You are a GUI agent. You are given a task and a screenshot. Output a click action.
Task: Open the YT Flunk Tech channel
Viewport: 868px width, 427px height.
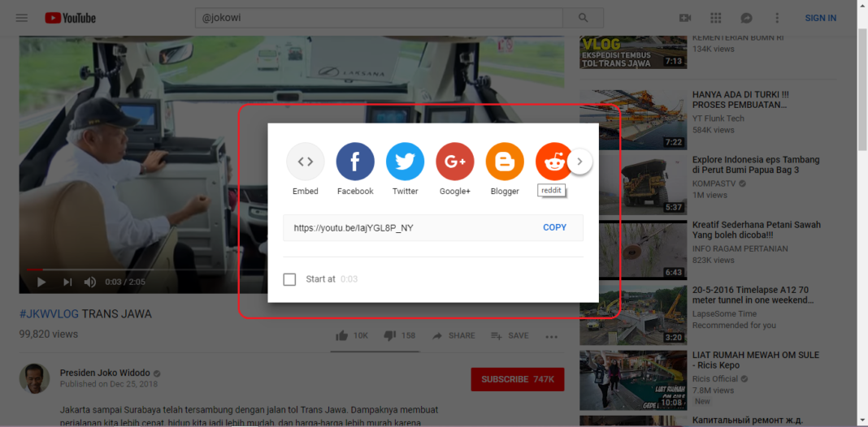718,119
